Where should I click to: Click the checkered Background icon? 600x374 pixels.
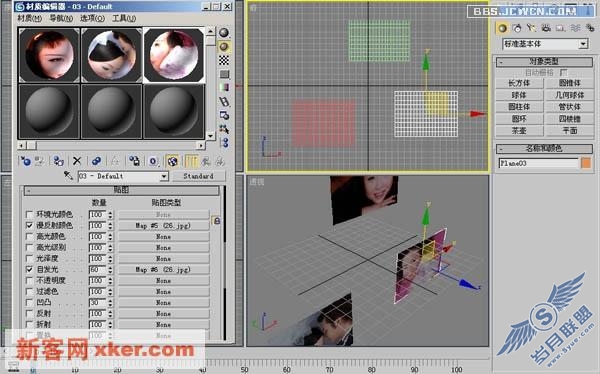224,60
